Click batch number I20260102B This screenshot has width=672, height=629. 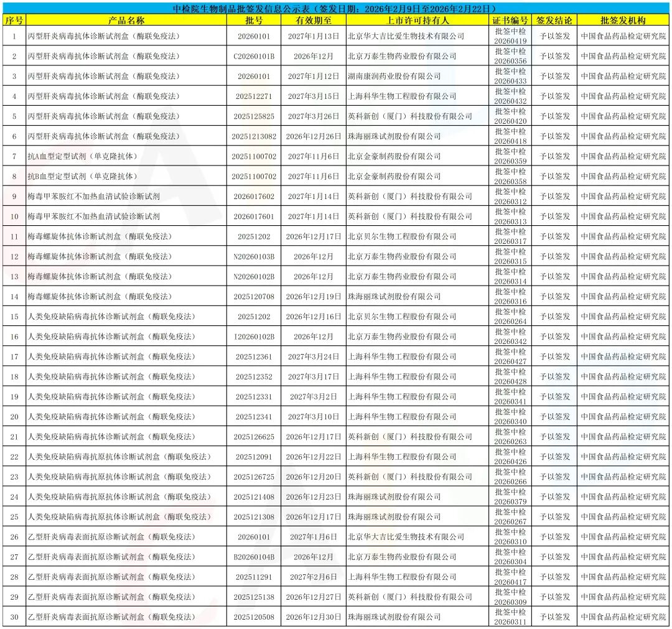coord(254,337)
